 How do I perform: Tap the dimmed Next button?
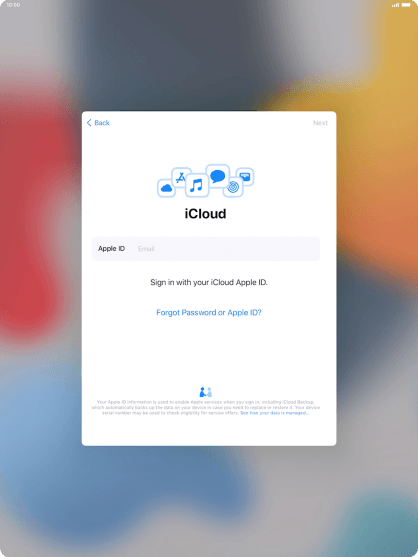coord(320,123)
